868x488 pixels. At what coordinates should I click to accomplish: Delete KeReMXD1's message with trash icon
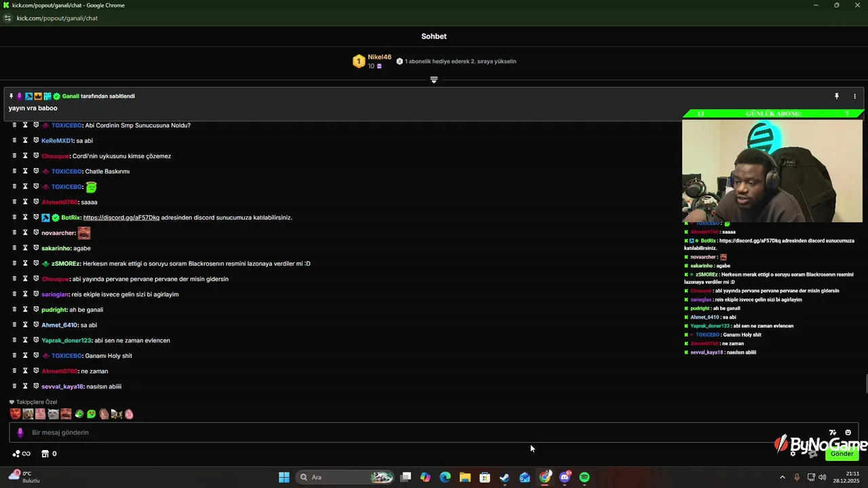coord(14,140)
